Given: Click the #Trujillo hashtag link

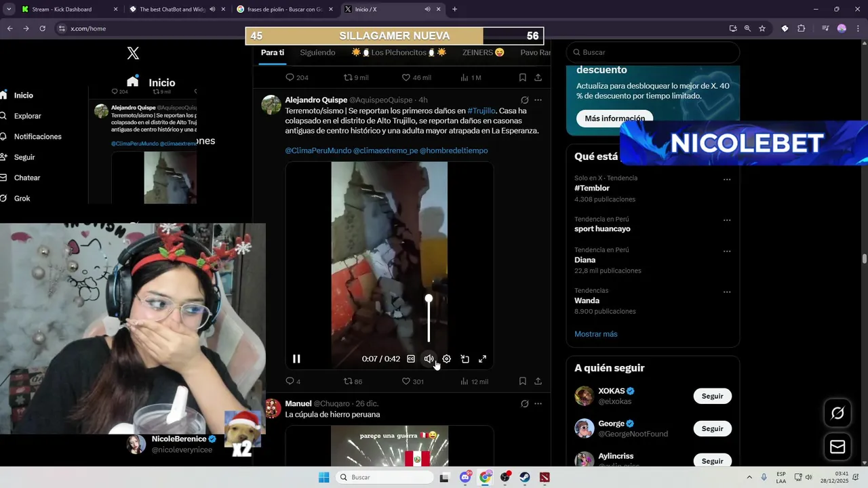Looking at the screenshot, I should coord(481,110).
